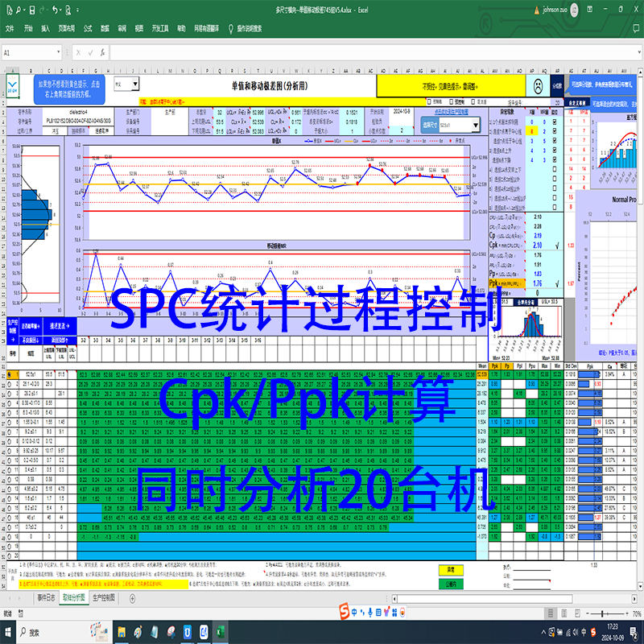The height and width of the screenshot is (644, 644).
Task: Switch to page layout view icon
Action: (564, 613)
